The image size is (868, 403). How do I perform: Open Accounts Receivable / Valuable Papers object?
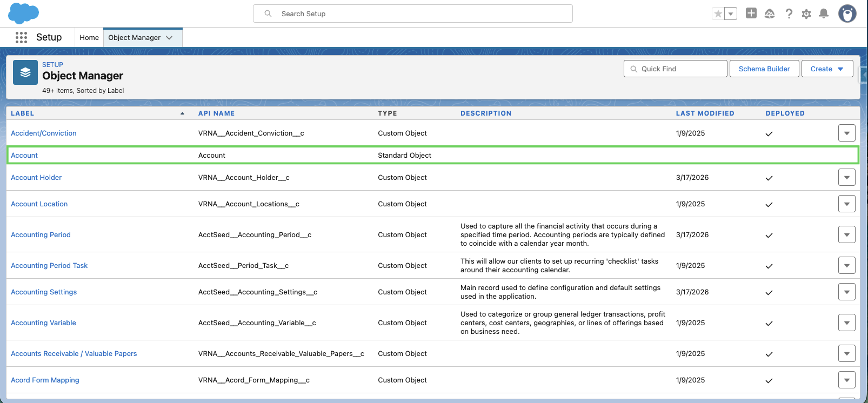[74, 354]
